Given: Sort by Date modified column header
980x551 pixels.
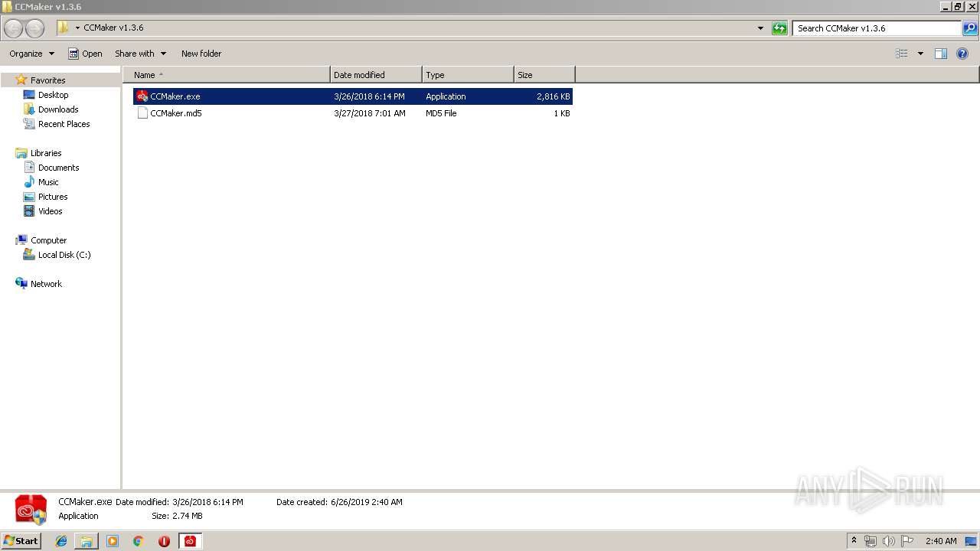Looking at the screenshot, I should [376, 75].
